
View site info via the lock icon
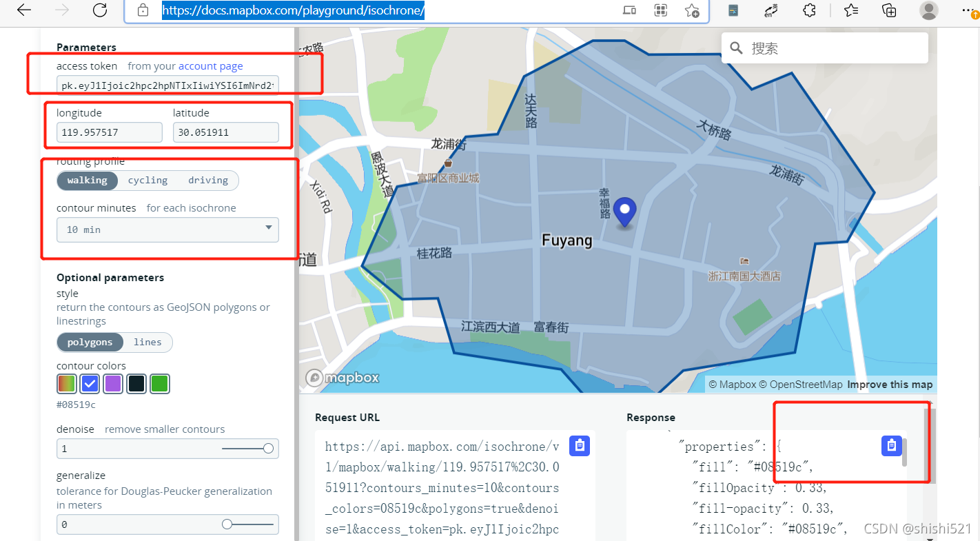tap(143, 10)
